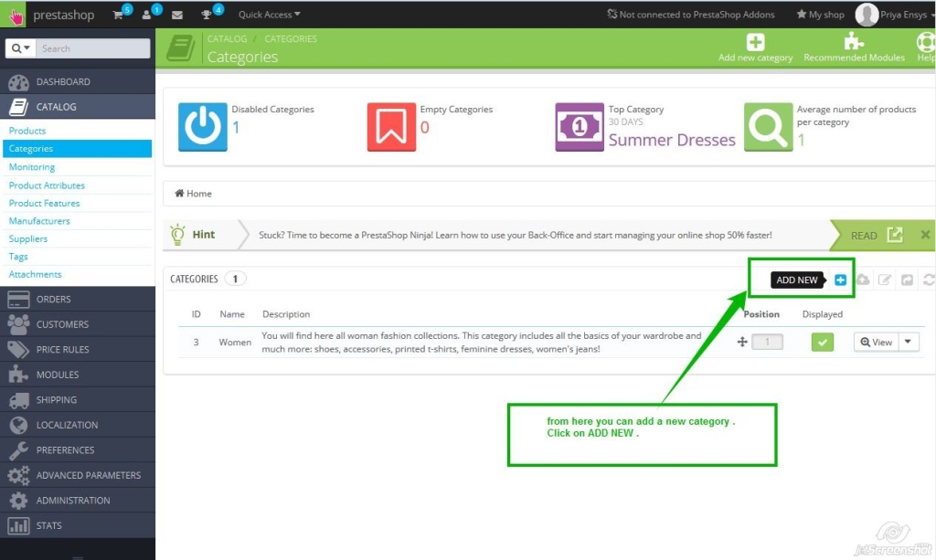
Task: Click the cloud export icon in Categories toolbar
Action: point(863,280)
